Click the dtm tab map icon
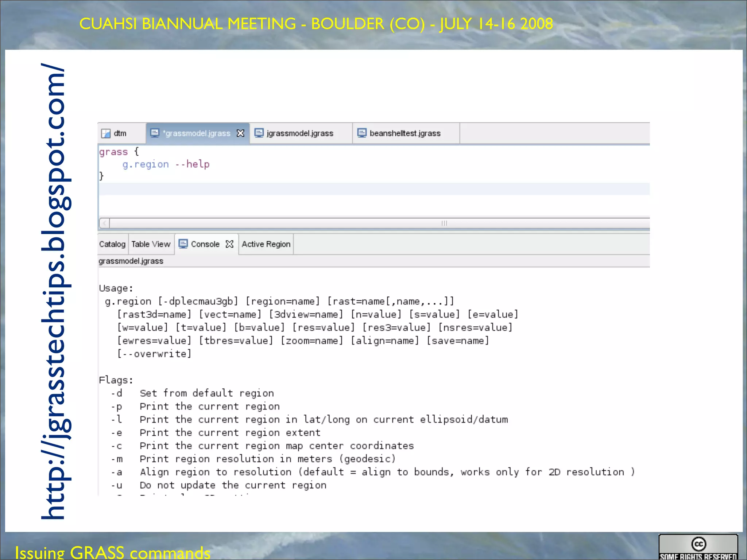The height and width of the screenshot is (560, 747). (x=106, y=133)
